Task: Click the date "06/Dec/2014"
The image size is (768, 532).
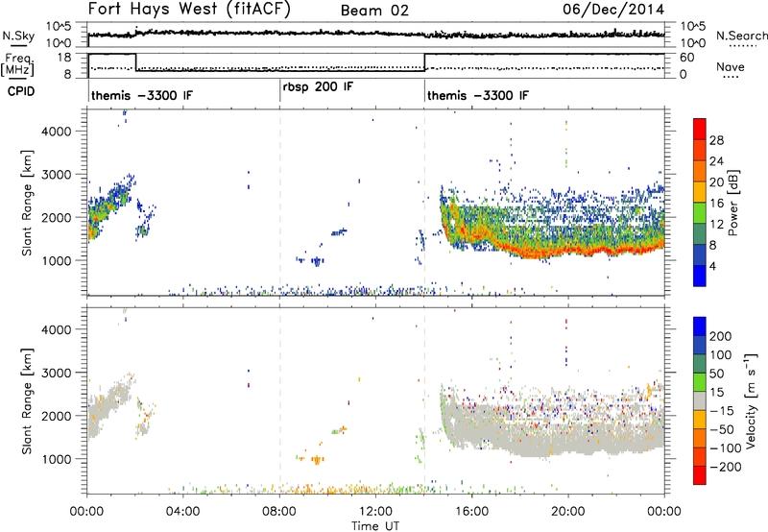Action: click(613, 9)
